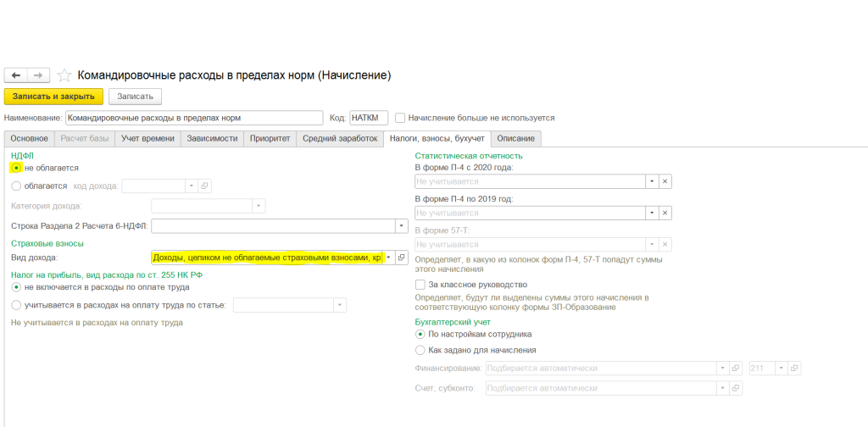Open the Средний заработок tab

click(340, 138)
